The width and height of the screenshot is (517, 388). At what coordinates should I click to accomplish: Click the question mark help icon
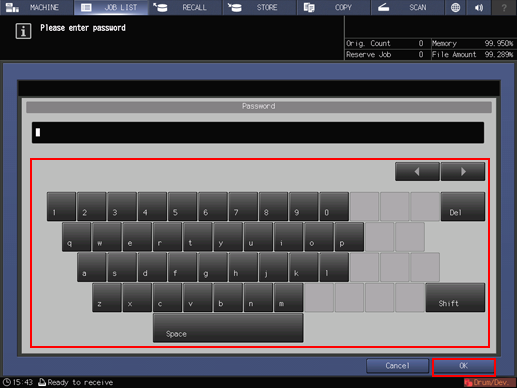[x=504, y=7]
